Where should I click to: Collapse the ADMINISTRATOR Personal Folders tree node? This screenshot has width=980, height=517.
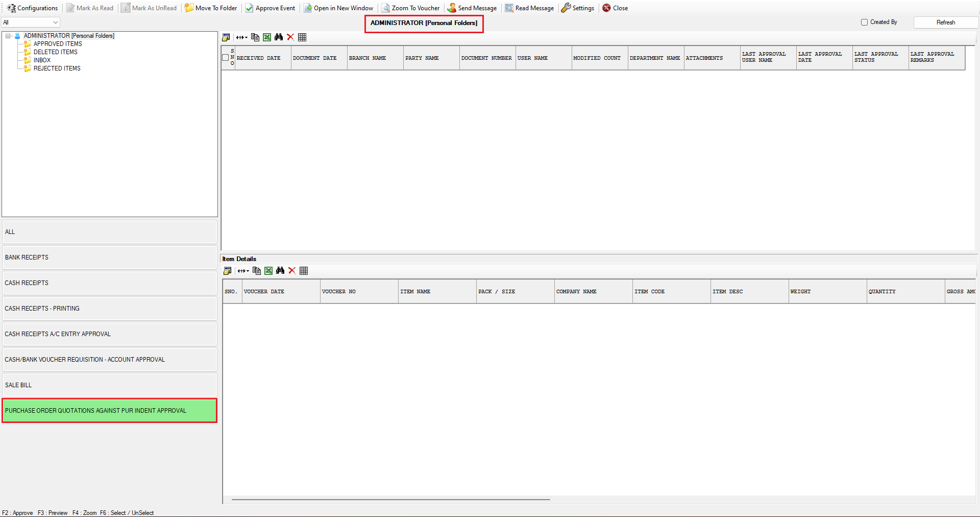(x=8, y=36)
